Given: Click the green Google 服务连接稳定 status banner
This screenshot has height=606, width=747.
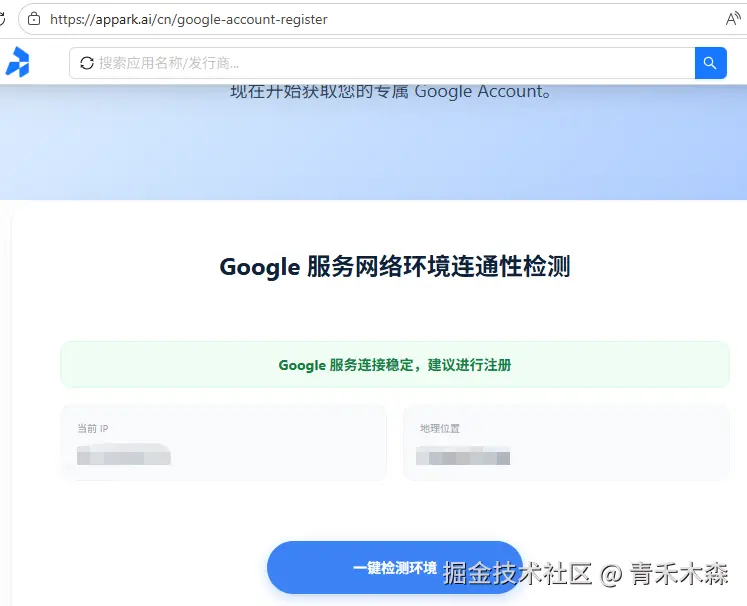Looking at the screenshot, I should [x=395, y=364].
